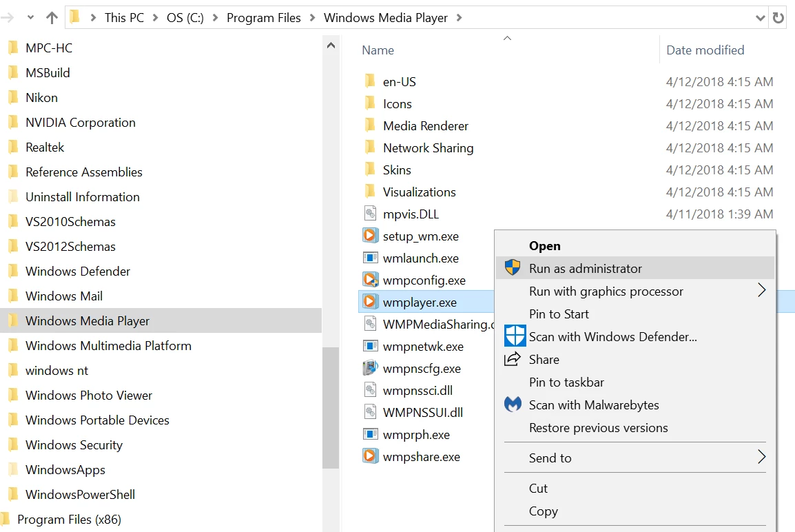Click the refresh button beside address bar

779,18
